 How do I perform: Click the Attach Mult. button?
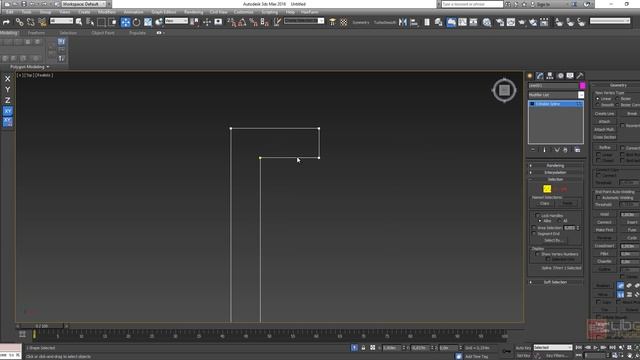point(604,129)
